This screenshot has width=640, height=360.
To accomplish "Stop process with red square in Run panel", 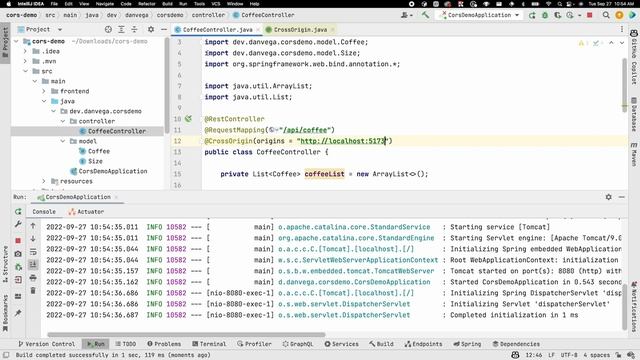I will (18, 240).
